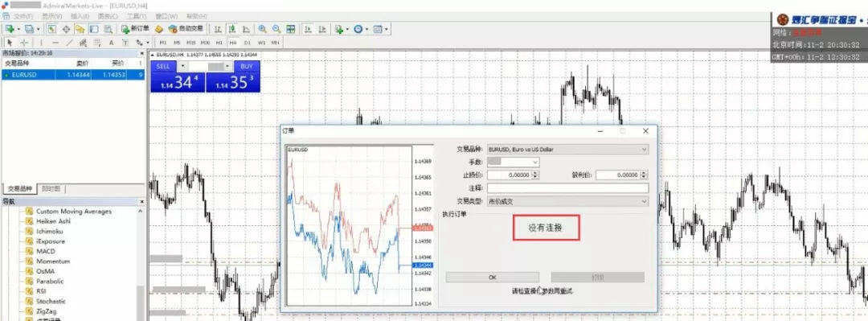Viewport: 868px width, 321px height.
Task: Toggle the AutoTrading (自动交易) button
Action: pyautogui.click(x=186, y=28)
